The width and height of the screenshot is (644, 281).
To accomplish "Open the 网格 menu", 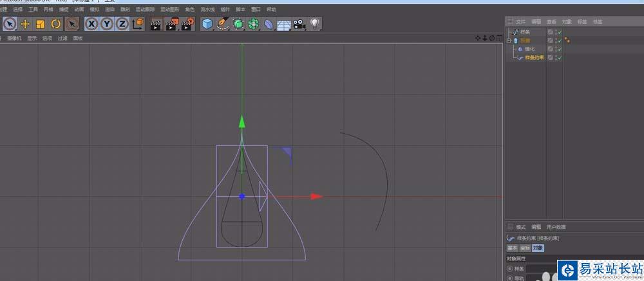I will point(48,9).
